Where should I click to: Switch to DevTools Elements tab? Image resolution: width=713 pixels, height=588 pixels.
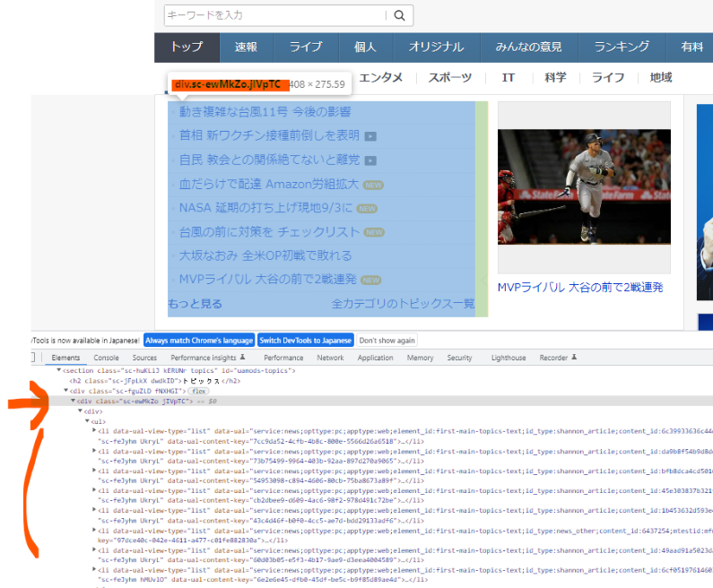65,358
